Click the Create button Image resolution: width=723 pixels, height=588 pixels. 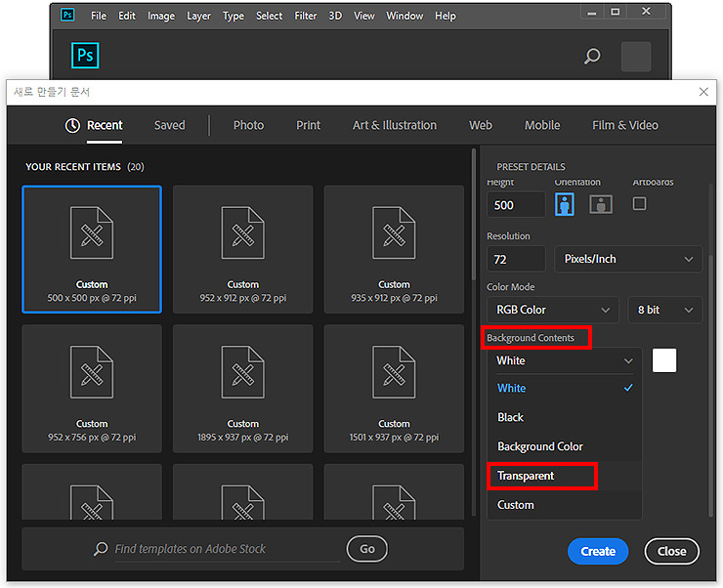click(598, 551)
